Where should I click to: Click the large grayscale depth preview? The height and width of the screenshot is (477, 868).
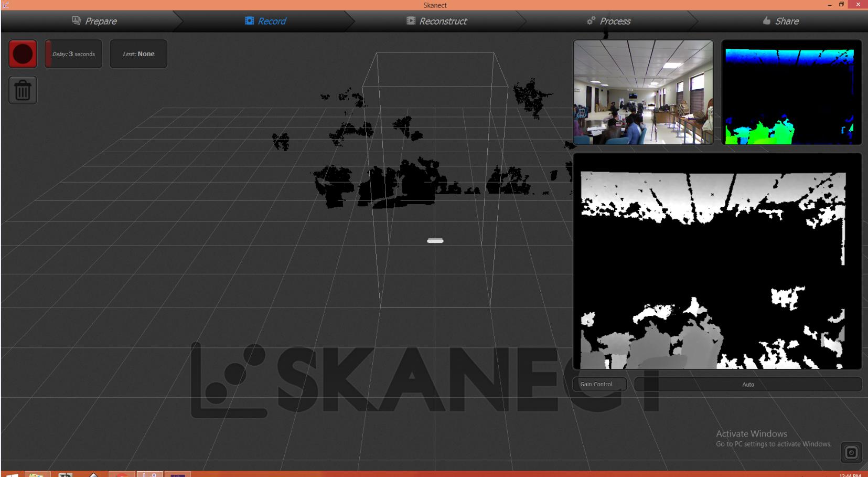click(x=717, y=261)
